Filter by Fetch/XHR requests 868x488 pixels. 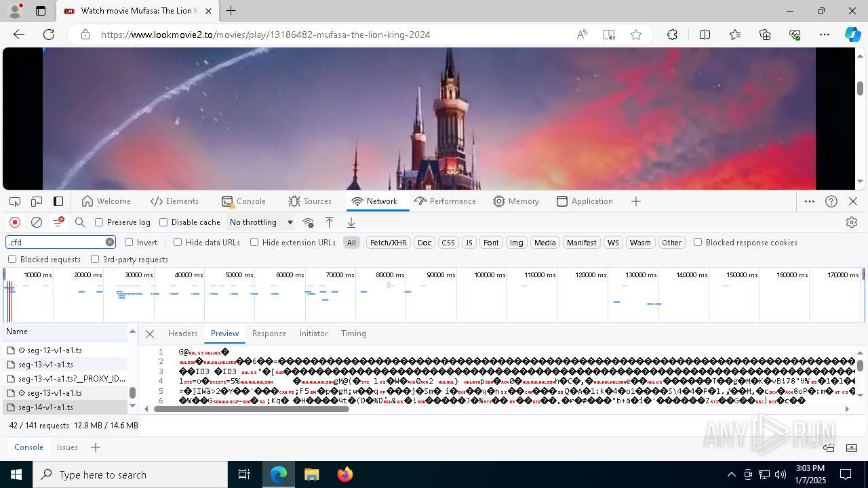389,242
